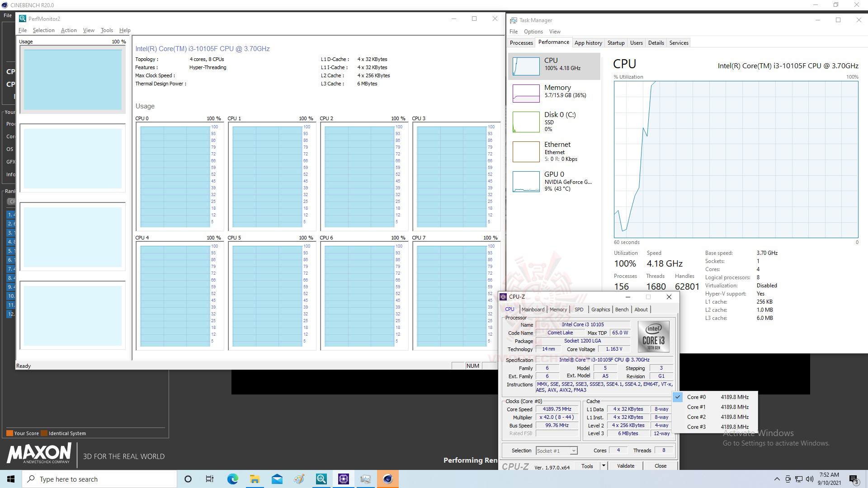Switch to PerfMonitor2 taskbar icon

[x=321, y=479]
